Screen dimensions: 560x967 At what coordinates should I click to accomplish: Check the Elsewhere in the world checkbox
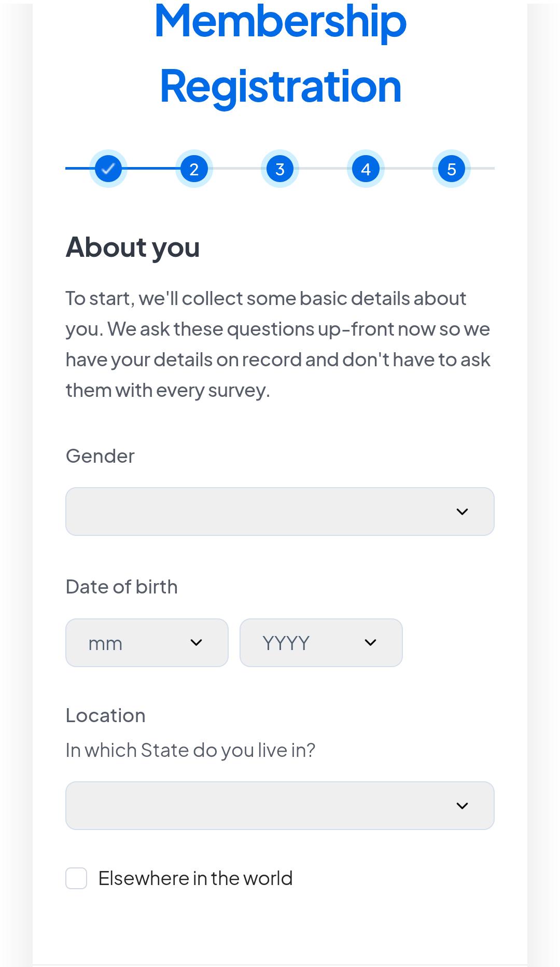click(x=76, y=878)
